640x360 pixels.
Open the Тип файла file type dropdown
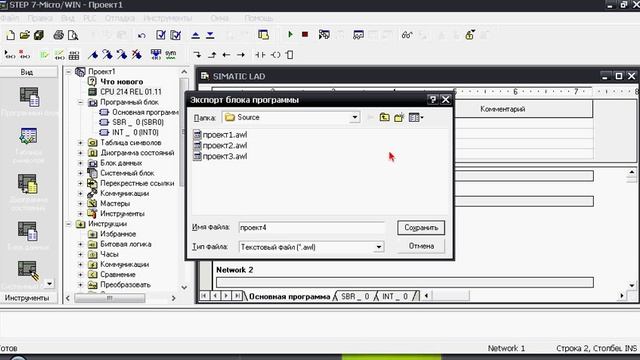(379, 247)
